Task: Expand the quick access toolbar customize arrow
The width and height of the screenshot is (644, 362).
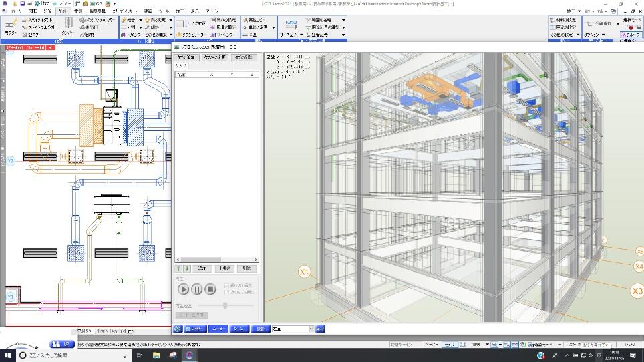Action: pos(115,4)
